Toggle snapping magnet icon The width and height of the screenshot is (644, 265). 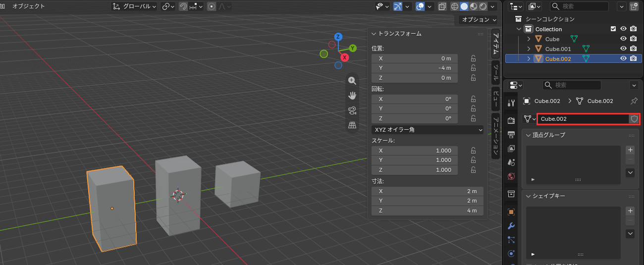[x=183, y=6]
